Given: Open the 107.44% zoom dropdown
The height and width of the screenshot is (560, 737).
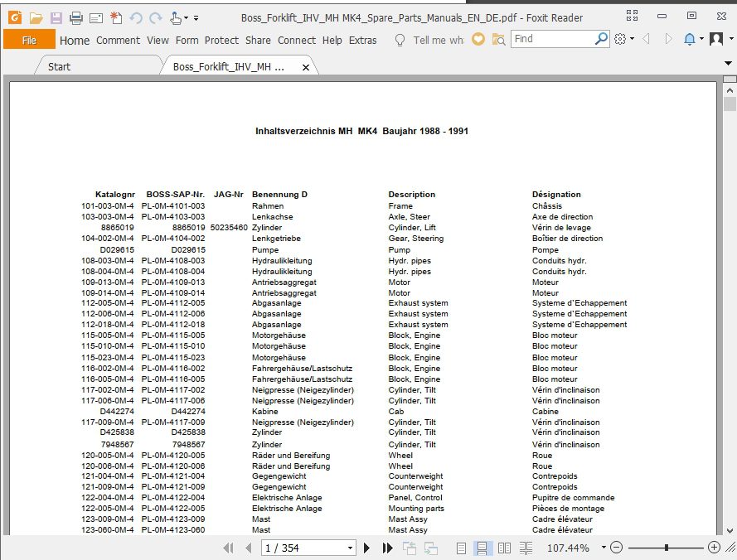Looking at the screenshot, I should [x=604, y=548].
